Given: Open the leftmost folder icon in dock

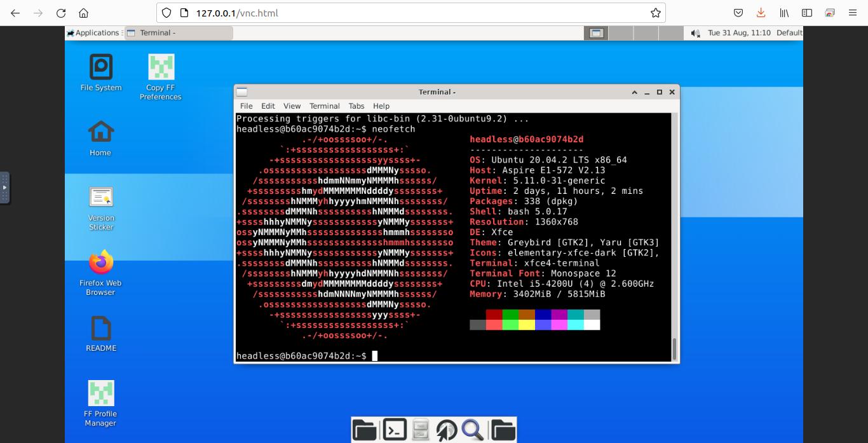Looking at the screenshot, I should [x=365, y=430].
